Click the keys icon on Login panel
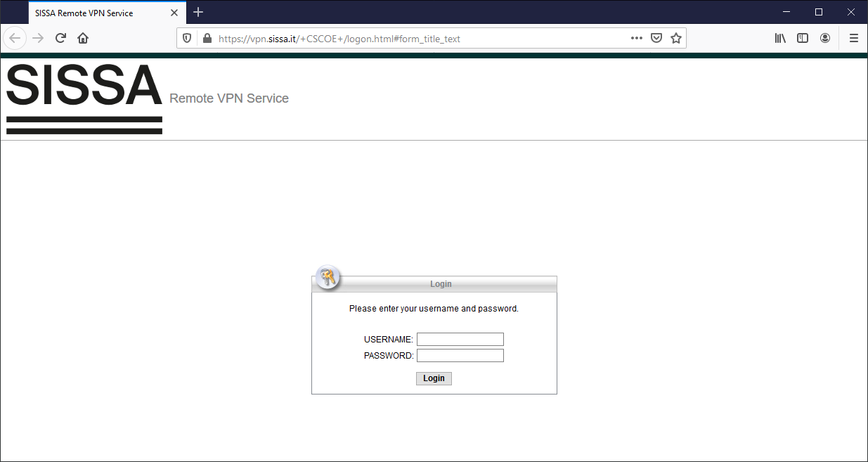 point(328,277)
